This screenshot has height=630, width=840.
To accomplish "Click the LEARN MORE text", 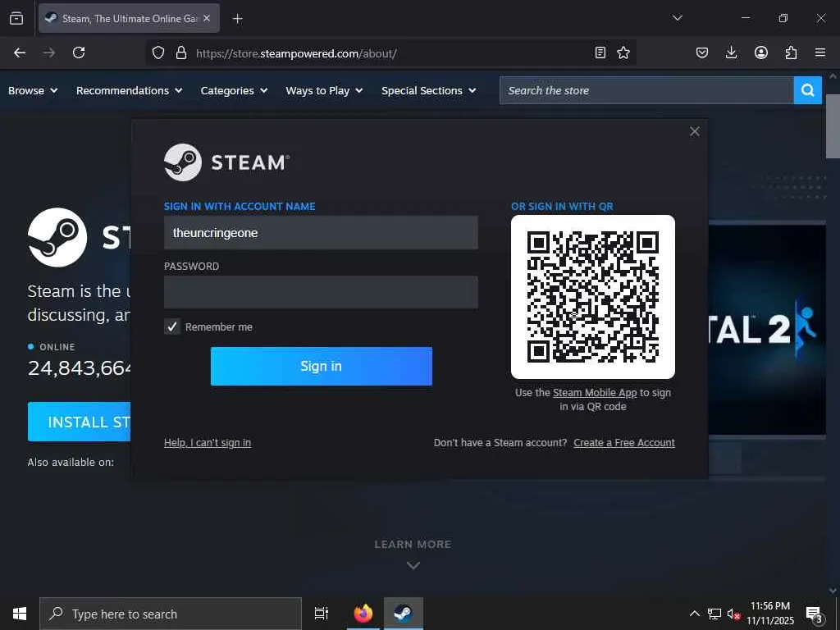I will 413,545.
